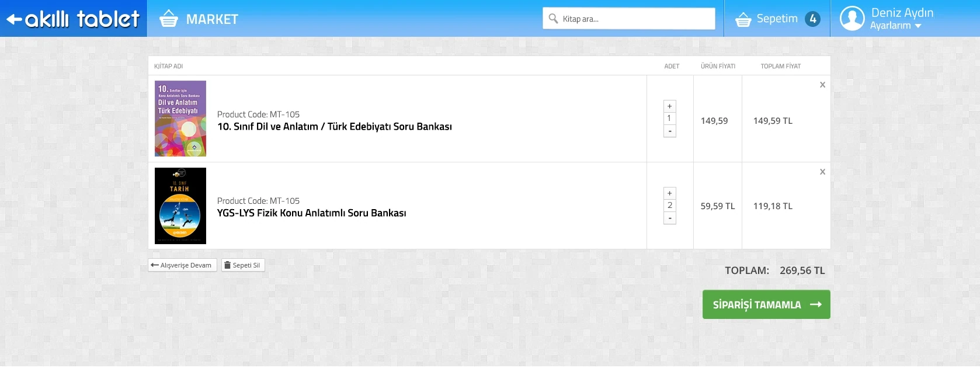Click the Deniz Aydın user name

(x=902, y=13)
